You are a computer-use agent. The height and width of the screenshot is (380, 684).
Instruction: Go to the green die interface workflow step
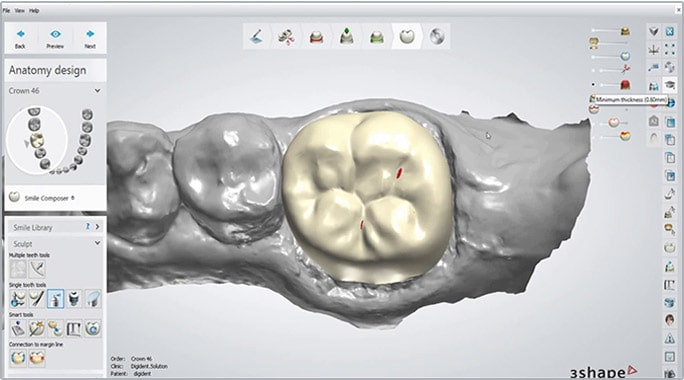point(376,37)
